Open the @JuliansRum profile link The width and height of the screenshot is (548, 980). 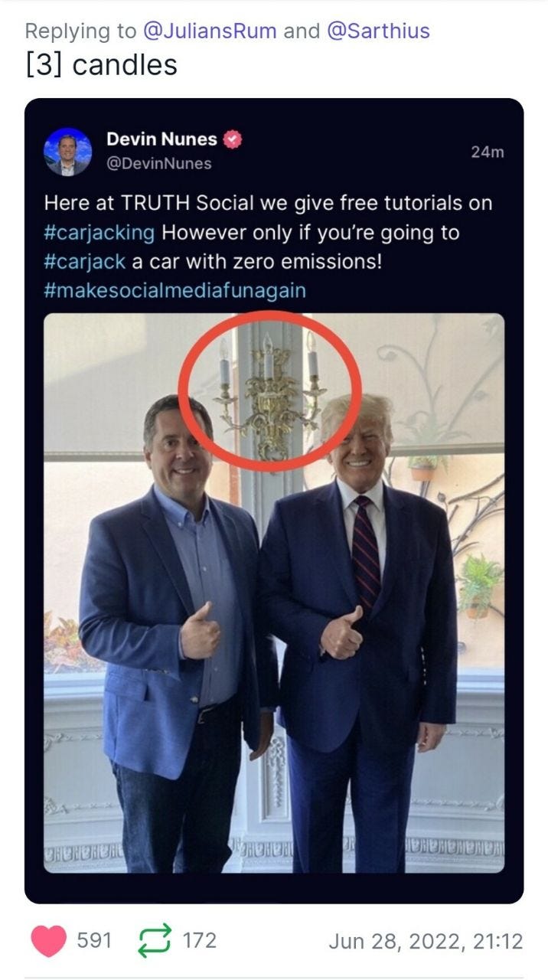pos(210,31)
